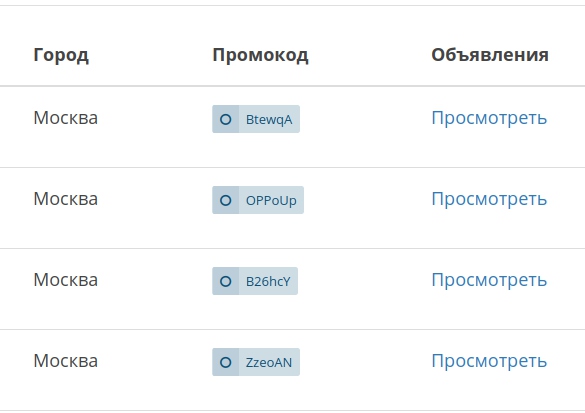Viewport: 585px width, 413px height.
Task: Sort by the Промокод column header
Action: pyautogui.click(x=260, y=55)
